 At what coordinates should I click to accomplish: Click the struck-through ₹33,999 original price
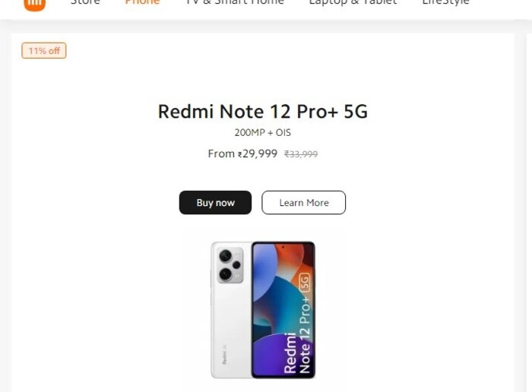pos(301,154)
